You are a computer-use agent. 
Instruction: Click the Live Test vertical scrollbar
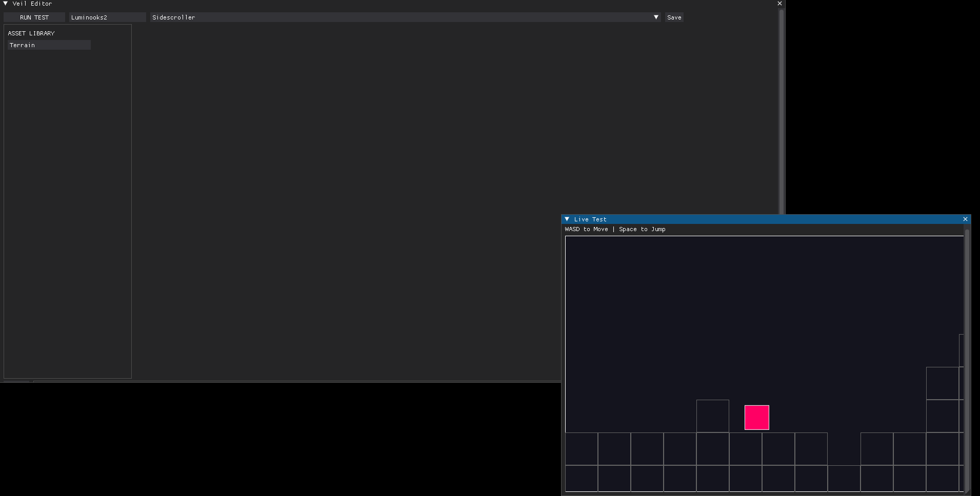coord(967,359)
